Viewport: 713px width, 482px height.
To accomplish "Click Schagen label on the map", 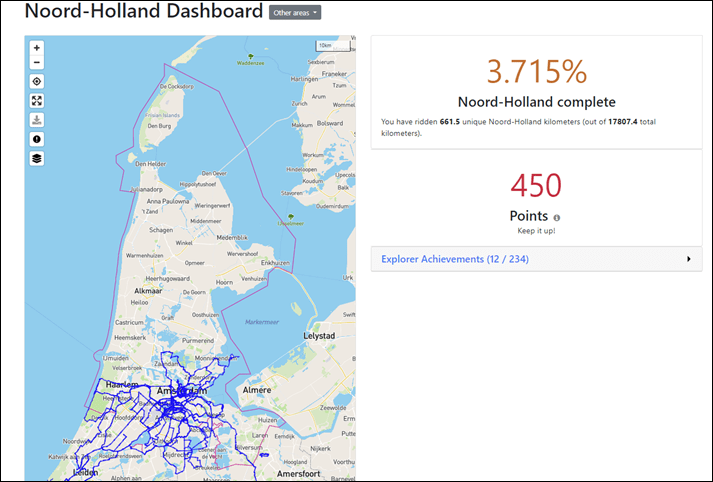I will coord(161,230).
